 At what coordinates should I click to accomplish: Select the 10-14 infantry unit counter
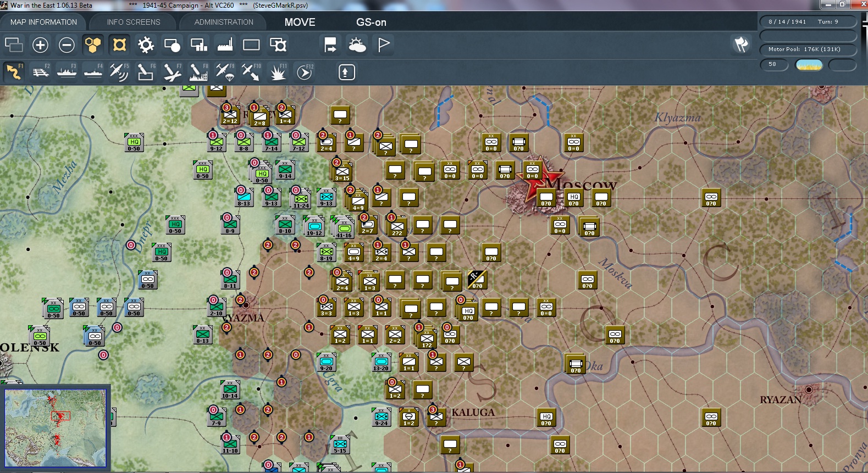click(230, 389)
